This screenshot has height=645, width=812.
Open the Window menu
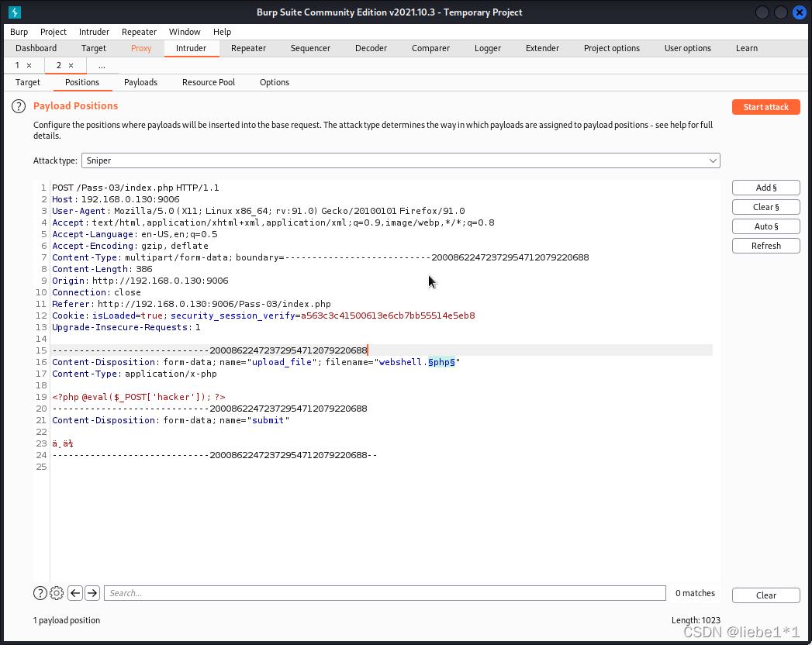coord(185,32)
